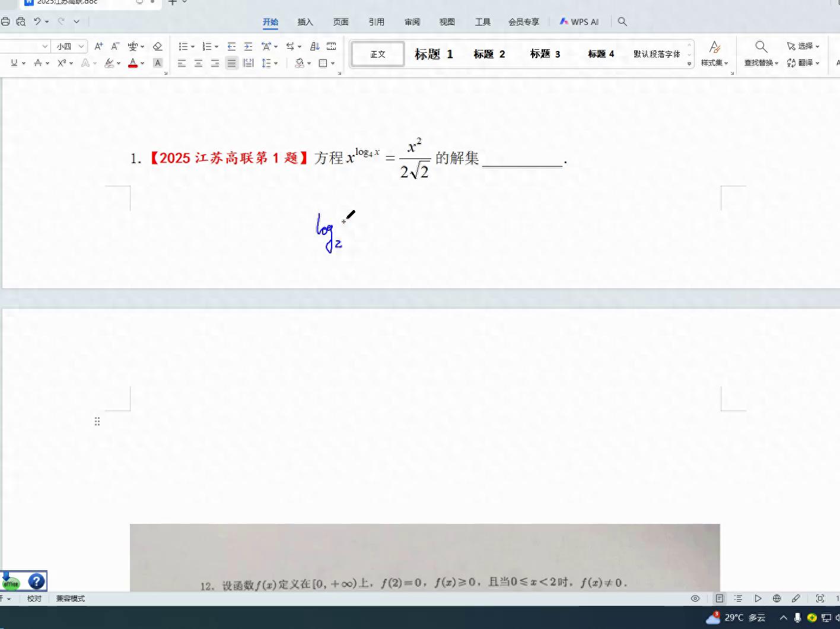Screen dimensions: 840x629
Task: Toggle bulleted list formatting
Action: pos(184,46)
